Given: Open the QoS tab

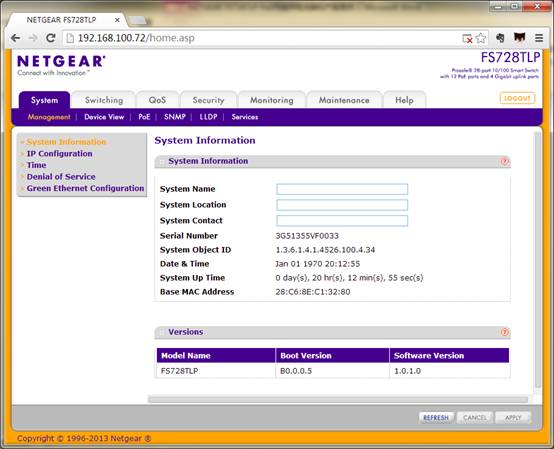Looking at the screenshot, I should pyautogui.click(x=158, y=100).
